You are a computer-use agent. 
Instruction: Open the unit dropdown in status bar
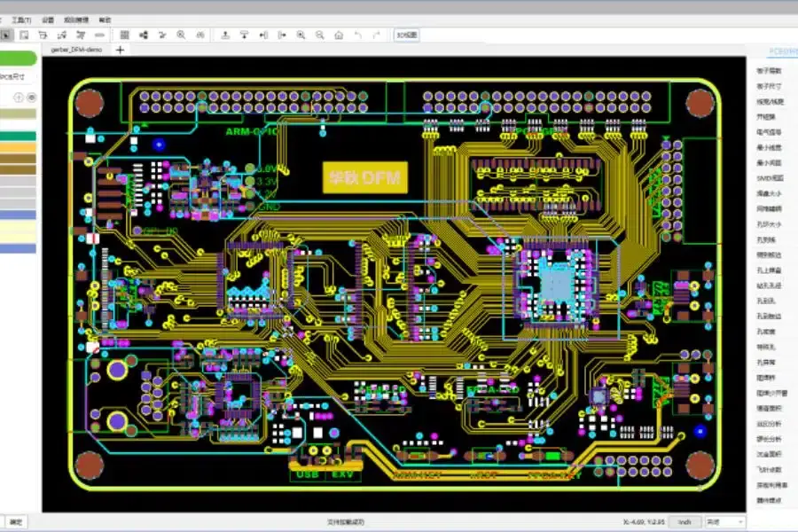[x=724, y=522]
